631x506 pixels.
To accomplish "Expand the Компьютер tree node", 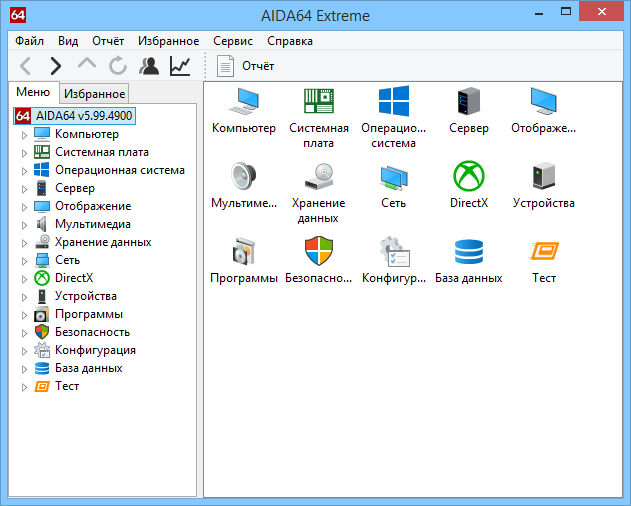I will [x=25, y=134].
